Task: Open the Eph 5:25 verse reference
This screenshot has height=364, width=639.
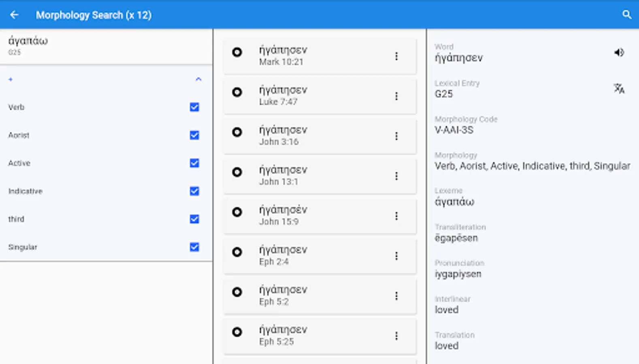Action: click(x=277, y=342)
